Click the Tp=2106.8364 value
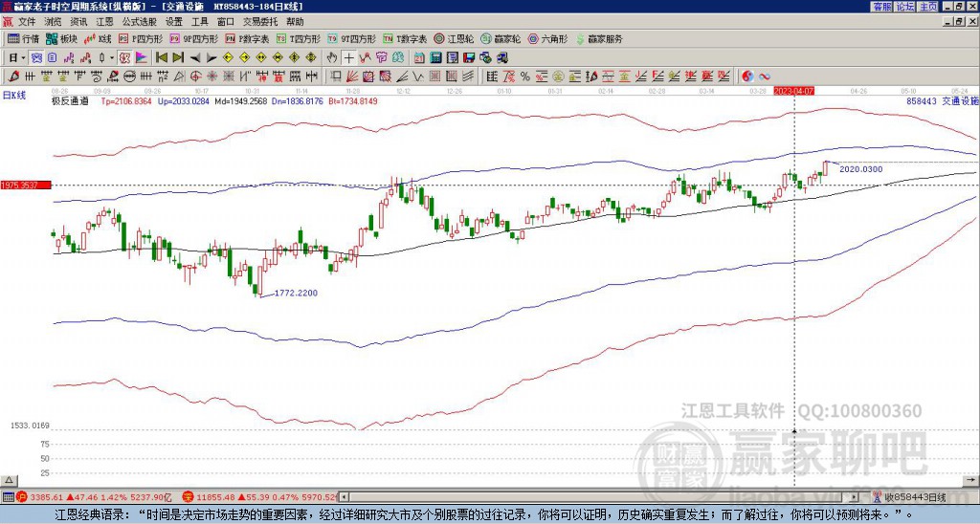Screen dimensions: 980x524 click(x=126, y=100)
